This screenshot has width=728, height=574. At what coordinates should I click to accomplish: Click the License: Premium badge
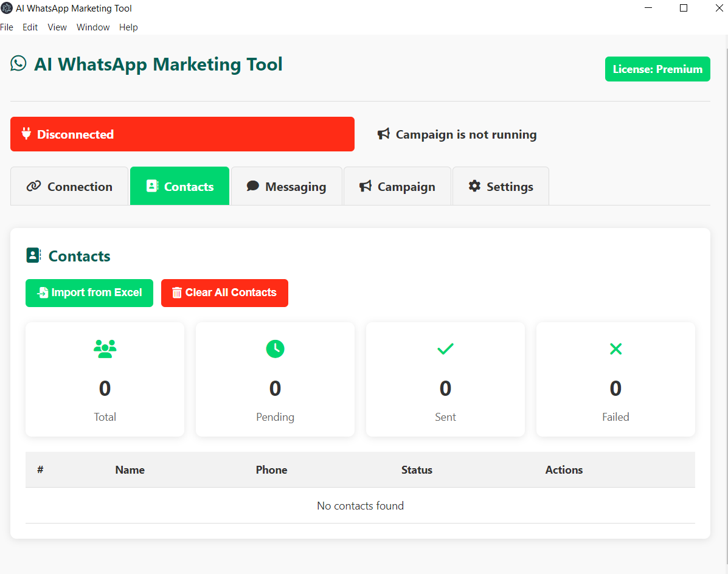click(657, 69)
